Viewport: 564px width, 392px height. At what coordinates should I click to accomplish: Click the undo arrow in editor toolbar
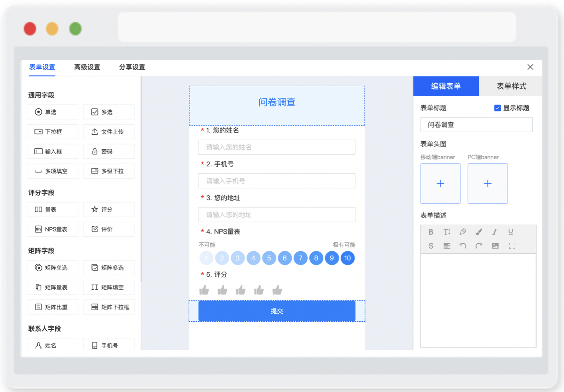[463, 246]
